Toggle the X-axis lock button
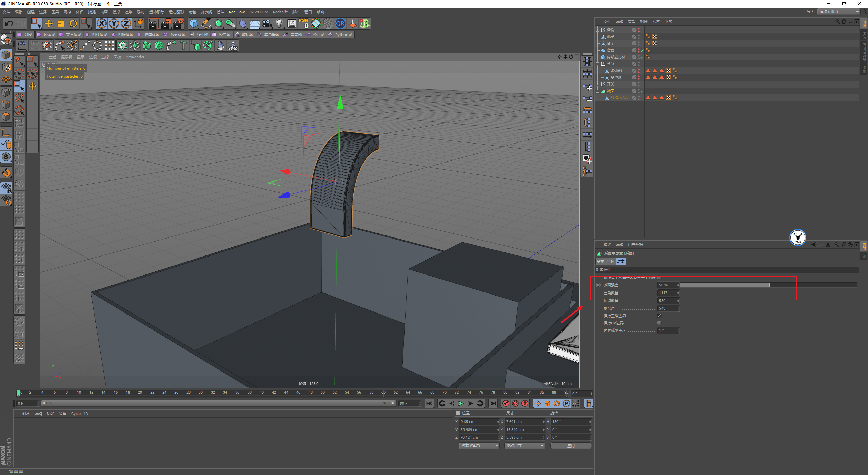This screenshot has width=868, height=475. (101, 23)
